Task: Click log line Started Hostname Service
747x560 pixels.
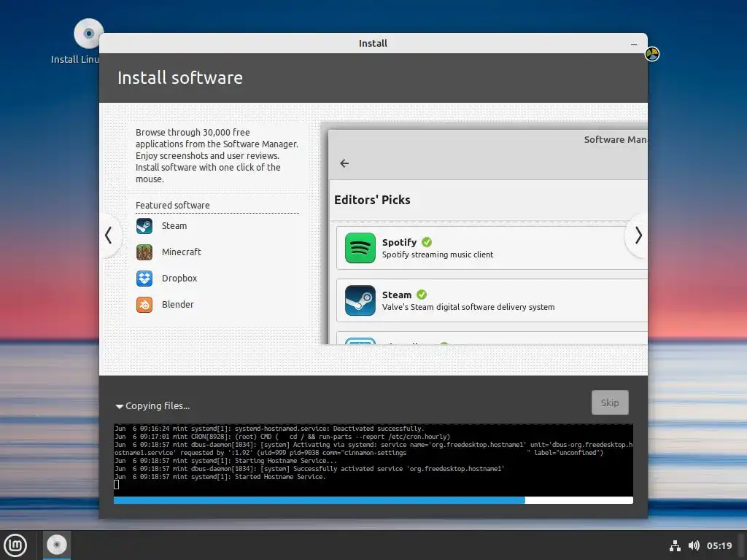Action: click(220, 477)
